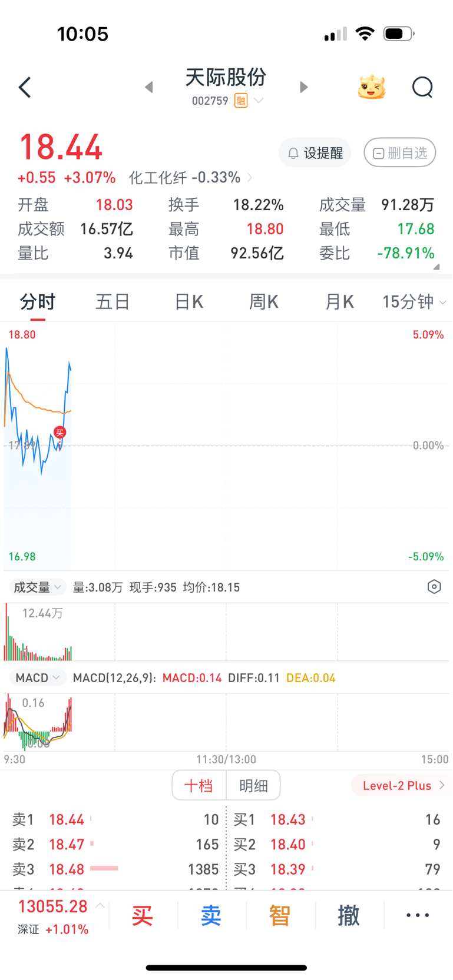This screenshot has width=453, height=980.
Task: Open the MACD indicator dropdown
Action: point(38,678)
